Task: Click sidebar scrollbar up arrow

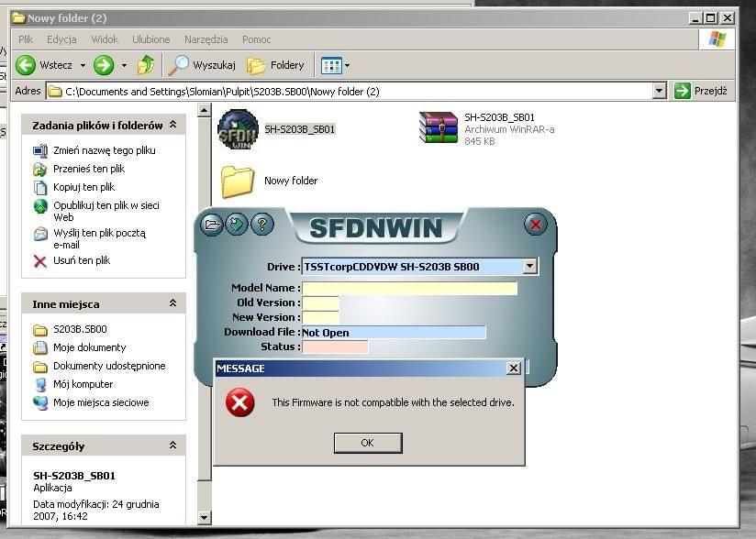Action: [205, 110]
